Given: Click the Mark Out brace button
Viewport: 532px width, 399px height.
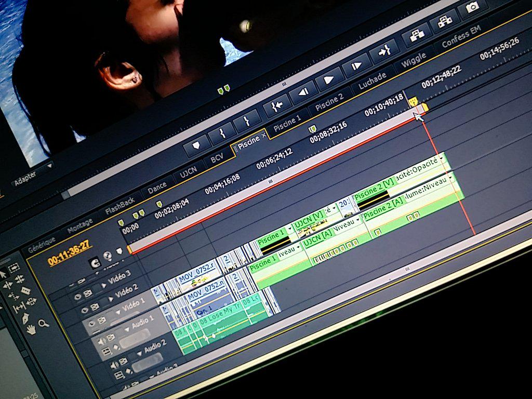Looking at the screenshot, I should pos(248,120).
